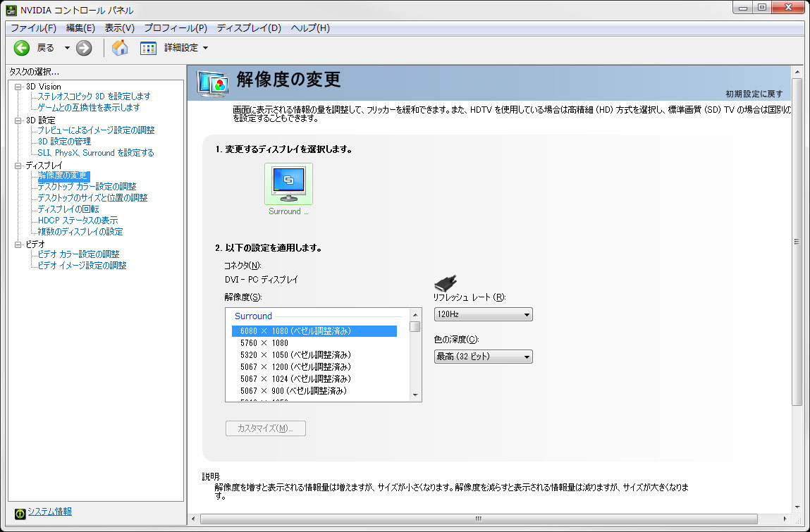This screenshot has width=810, height=532.
Task: Click the NVIDIA title bar application icon
Action: click(x=11, y=10)
